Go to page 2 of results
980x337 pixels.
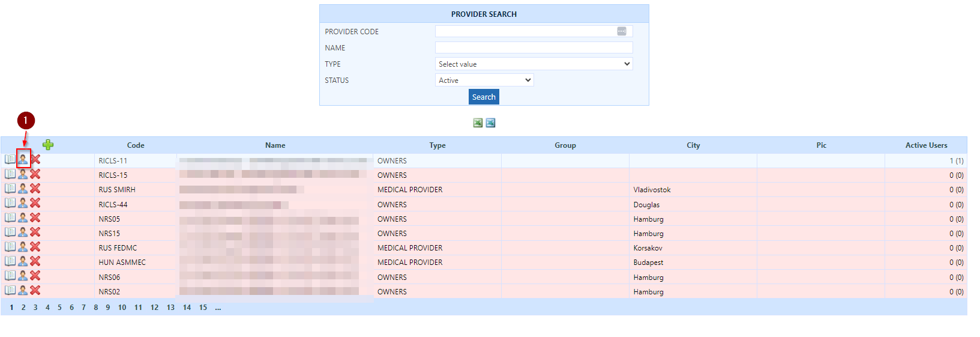pyautogui.click(x=23, y=308)
